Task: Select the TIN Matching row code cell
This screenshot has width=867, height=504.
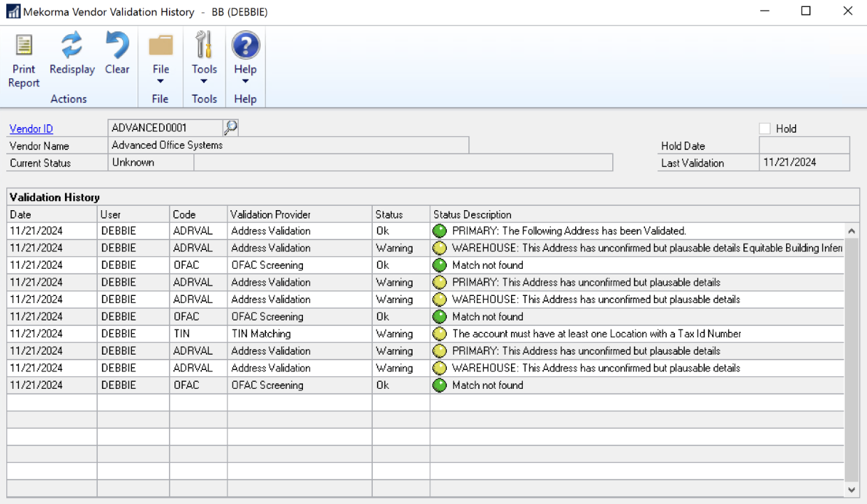Action: pos(198,334)
